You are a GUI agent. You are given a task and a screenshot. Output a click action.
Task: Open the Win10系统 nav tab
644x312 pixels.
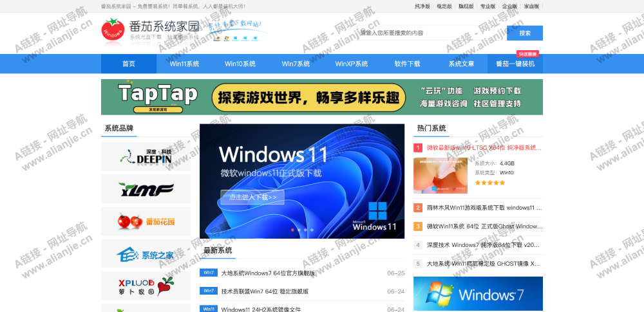pyautogui.click(x=240, y=64)
